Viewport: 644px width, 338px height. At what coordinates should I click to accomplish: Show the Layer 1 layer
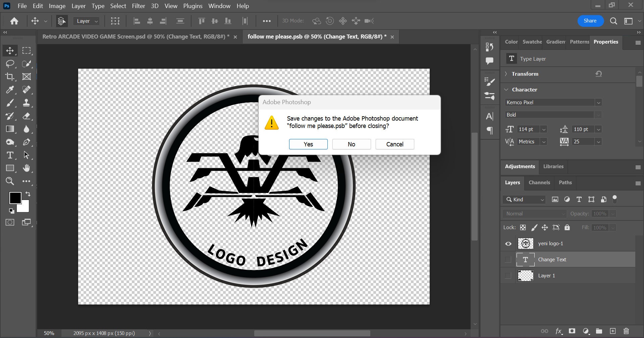[x=508, y=276]
